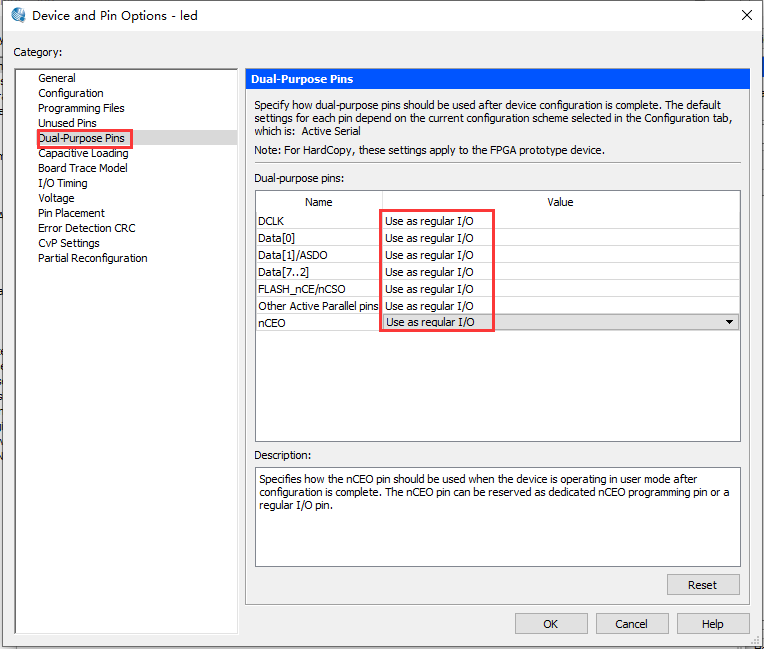Open the General category
The width and height of the screenshot is (764, 649).
(x=57, y=78)
